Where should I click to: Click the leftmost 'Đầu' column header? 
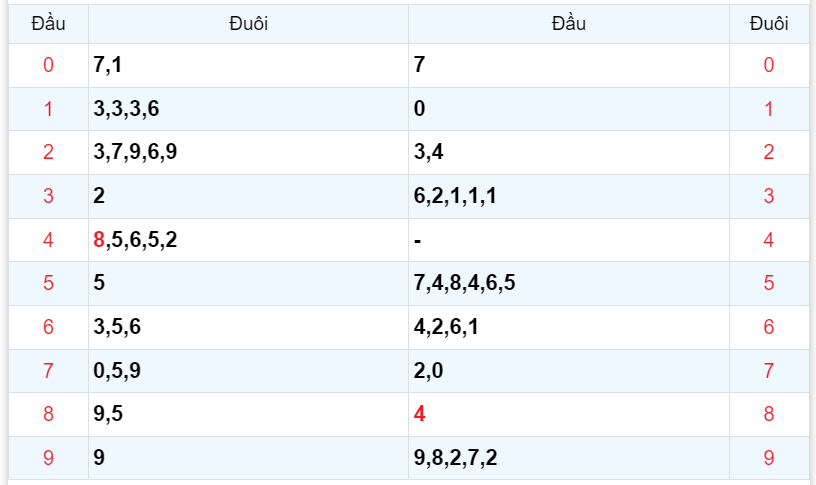[48, 23]
